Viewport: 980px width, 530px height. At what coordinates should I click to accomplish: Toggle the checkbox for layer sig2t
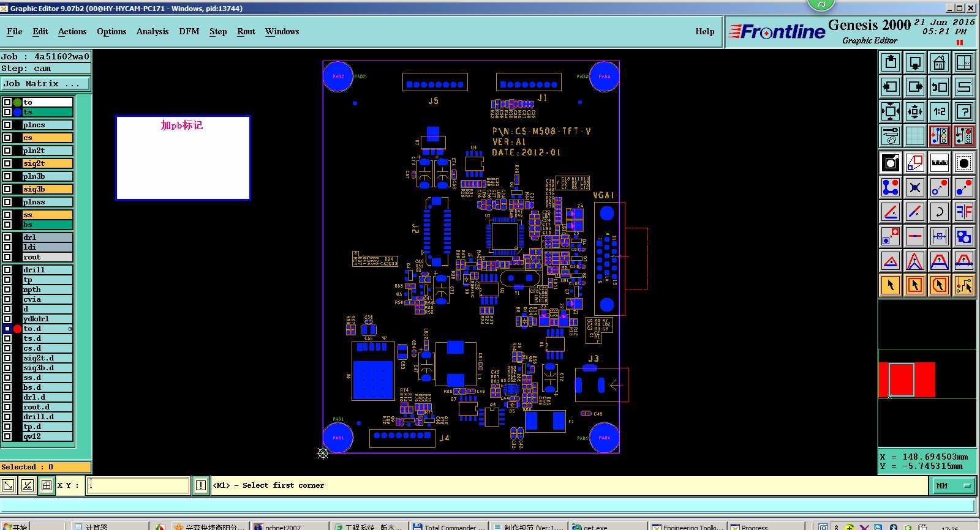(x=7, y=163)
